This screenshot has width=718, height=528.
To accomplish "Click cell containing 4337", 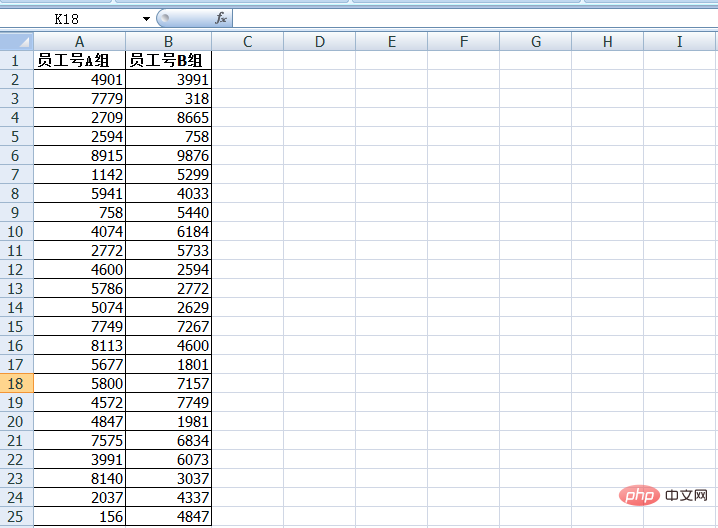I will [x=169, y=497].
